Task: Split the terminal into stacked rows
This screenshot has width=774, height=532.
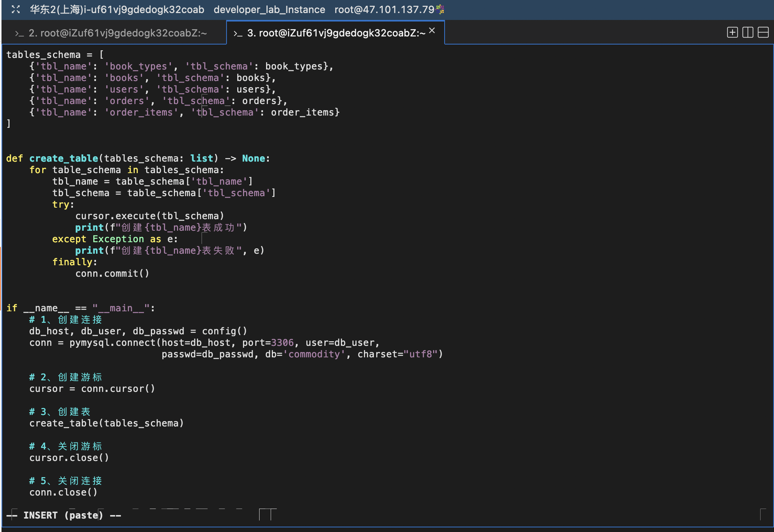Action: click(763, 32)
